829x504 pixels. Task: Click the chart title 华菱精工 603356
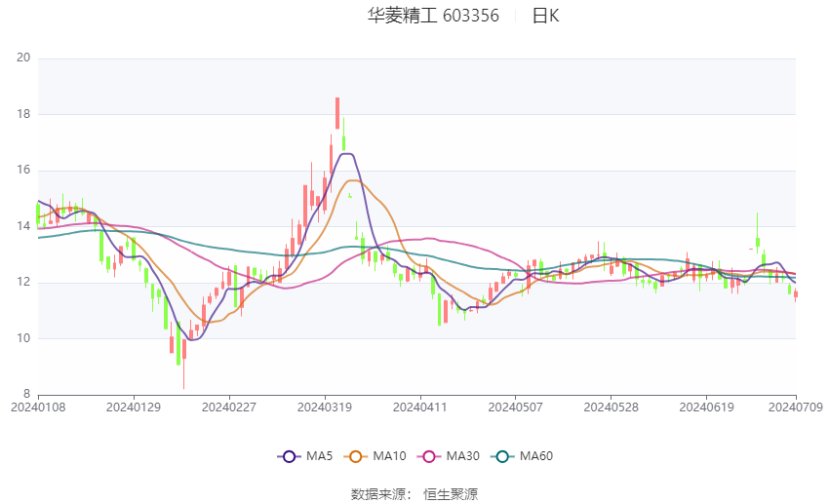433,16
